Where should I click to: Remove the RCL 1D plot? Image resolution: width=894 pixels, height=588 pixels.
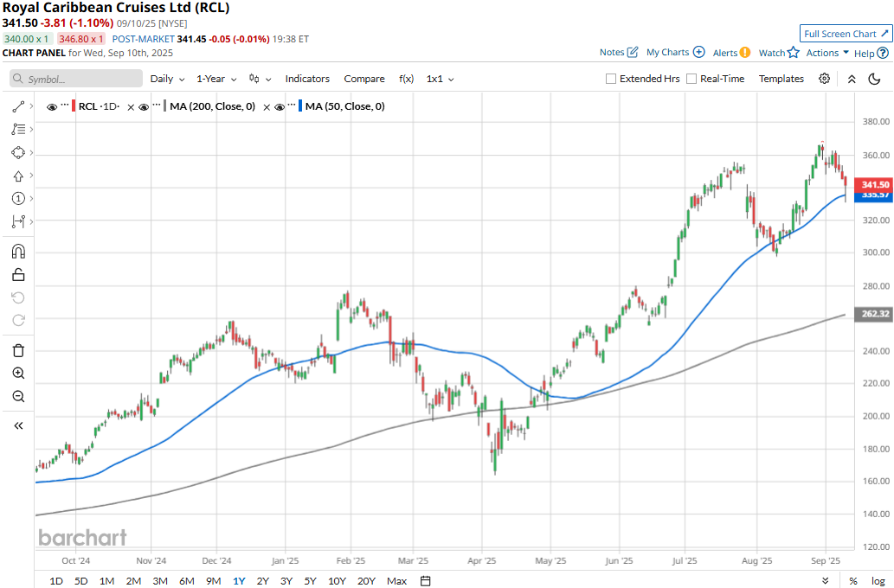pos(131,106)
